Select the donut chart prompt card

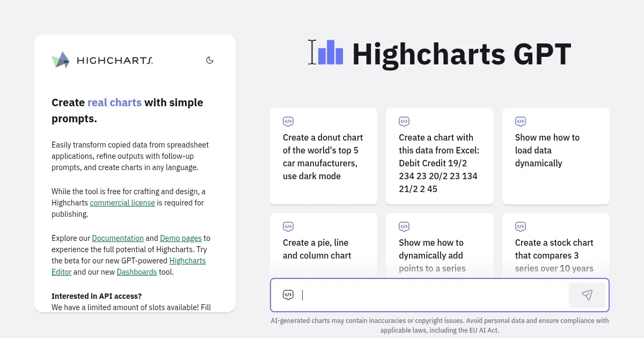[323, 156]
